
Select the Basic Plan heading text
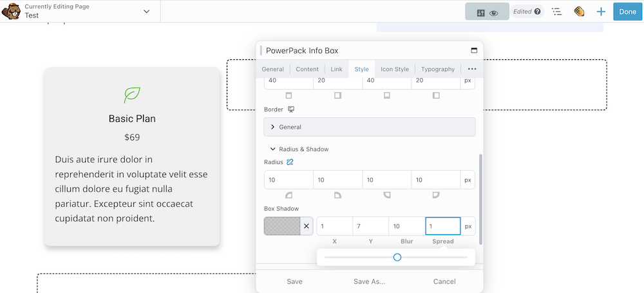coord(132,118)
